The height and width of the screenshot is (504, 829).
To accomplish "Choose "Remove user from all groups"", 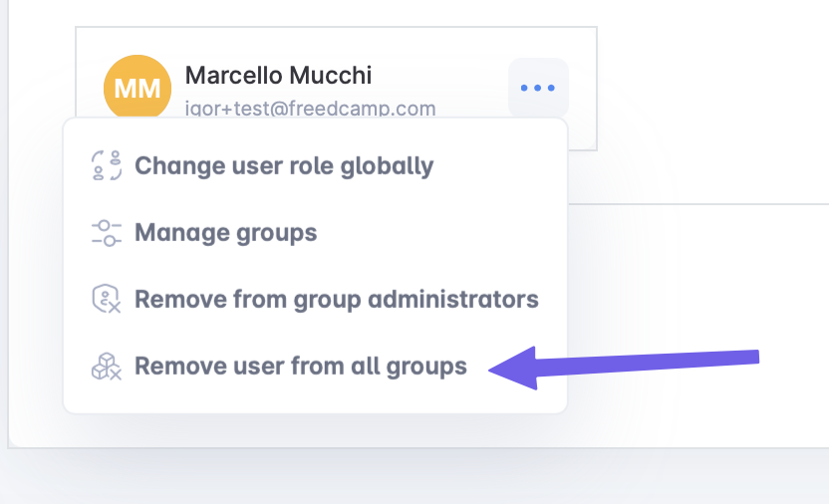I will tap(300, 367).
